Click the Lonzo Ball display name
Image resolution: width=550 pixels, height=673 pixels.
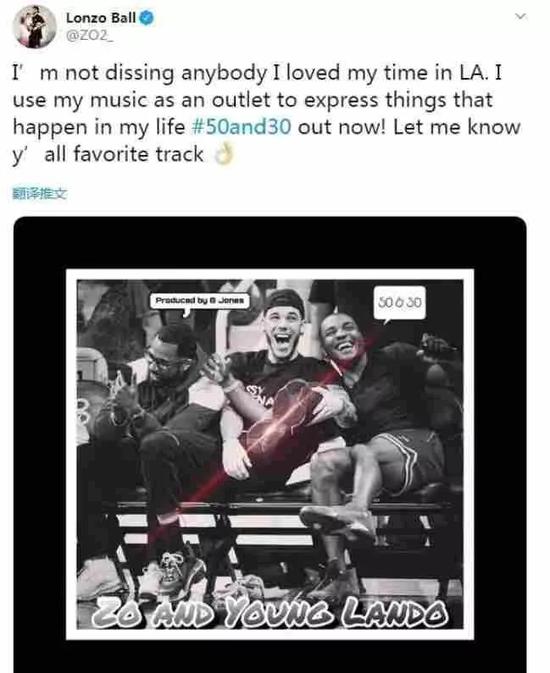tap(101, 18)
